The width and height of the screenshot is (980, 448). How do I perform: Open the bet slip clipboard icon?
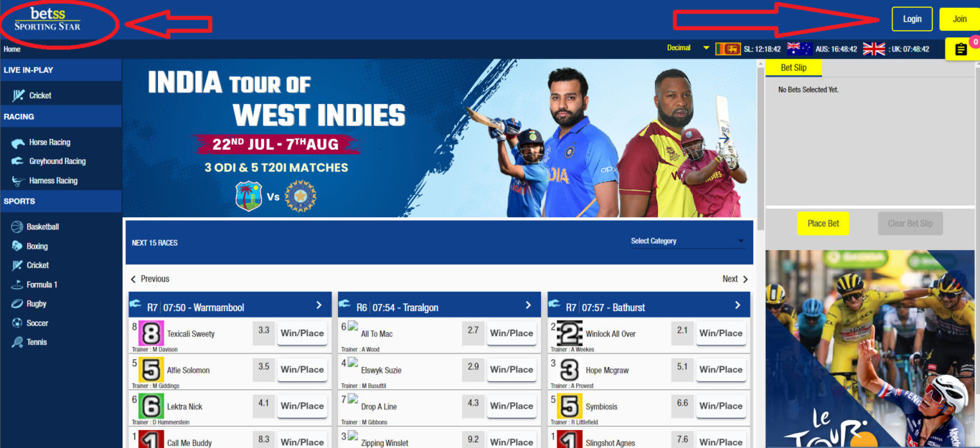pyautogui.click(x=961, y=49)
